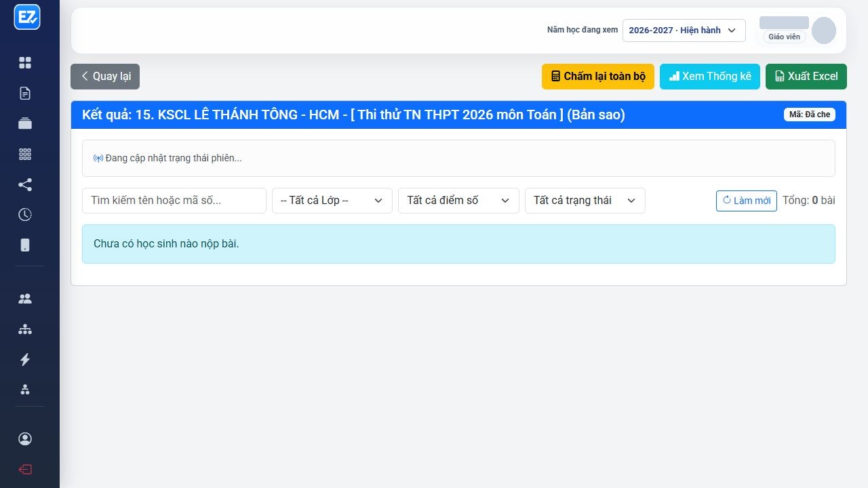The height and width of the screenshot is (488, 868).
Task: Open the stacked collection sidebar icon
Action: (25, 123)
